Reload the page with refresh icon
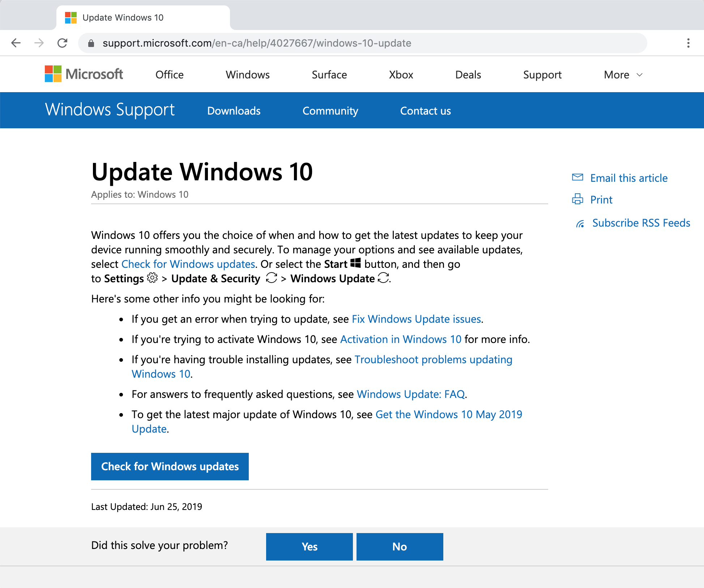 (63, 43)
